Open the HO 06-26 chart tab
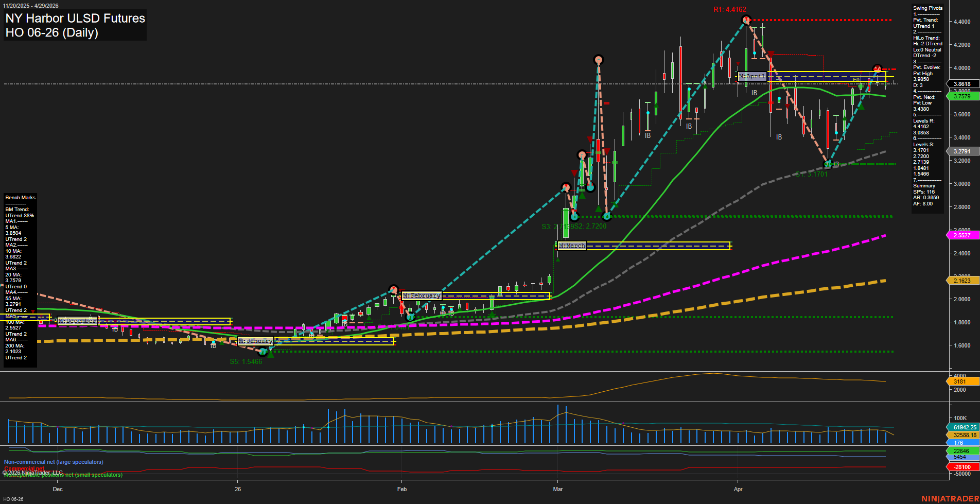 point(13,499)
